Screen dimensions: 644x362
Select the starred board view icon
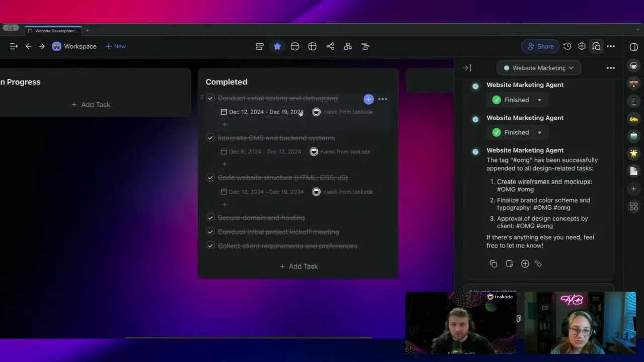coord(277,46)
